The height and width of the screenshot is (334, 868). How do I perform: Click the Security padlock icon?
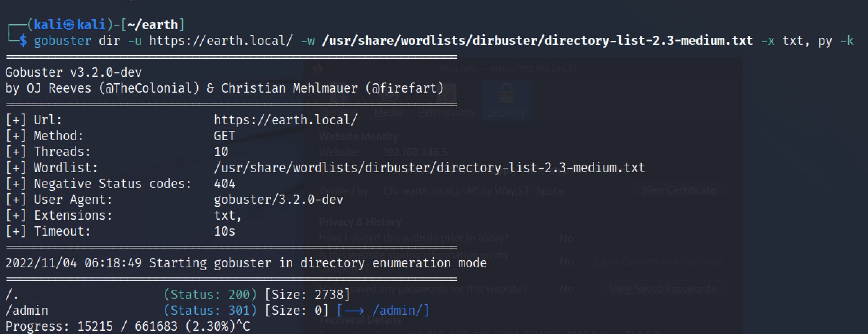[507, 93]
